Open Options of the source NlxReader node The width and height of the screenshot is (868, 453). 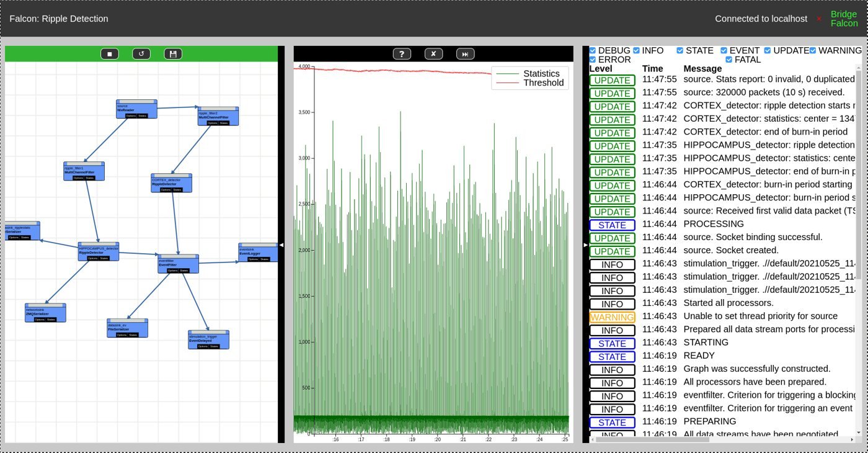pos(131,115)
